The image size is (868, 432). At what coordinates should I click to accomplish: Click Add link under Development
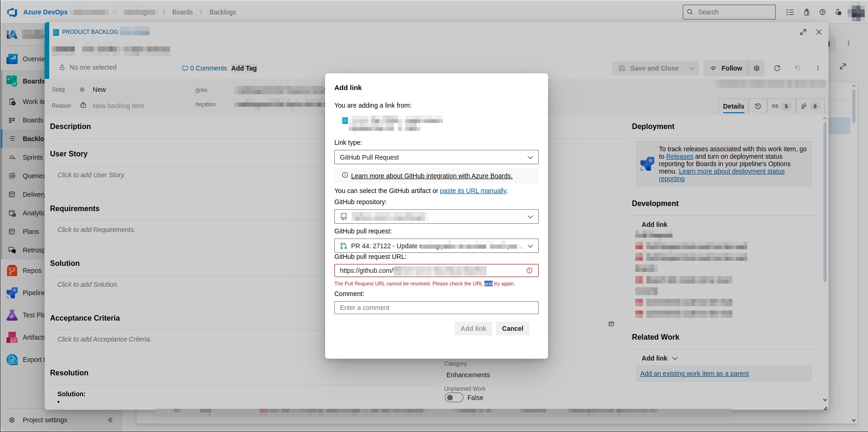654,225
